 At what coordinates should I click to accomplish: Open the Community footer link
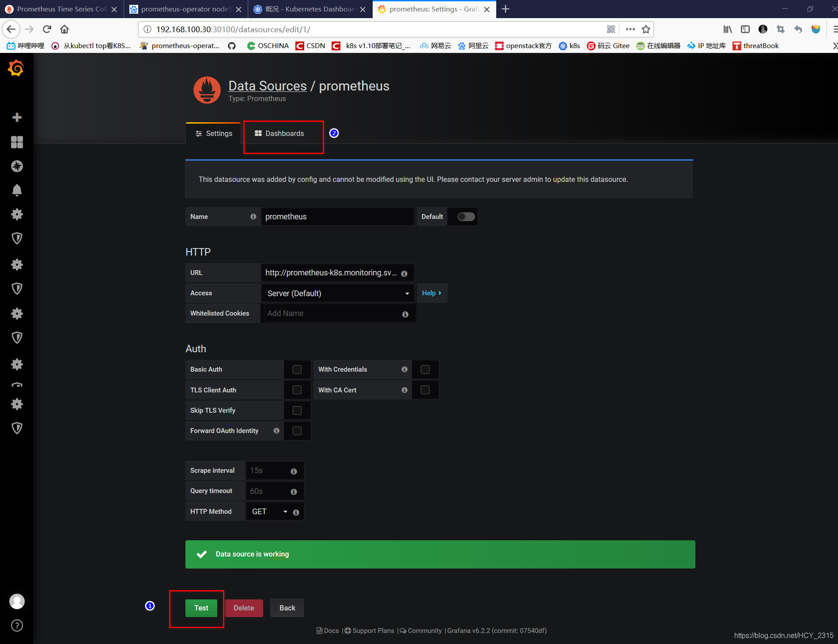[x=421, y=630]
